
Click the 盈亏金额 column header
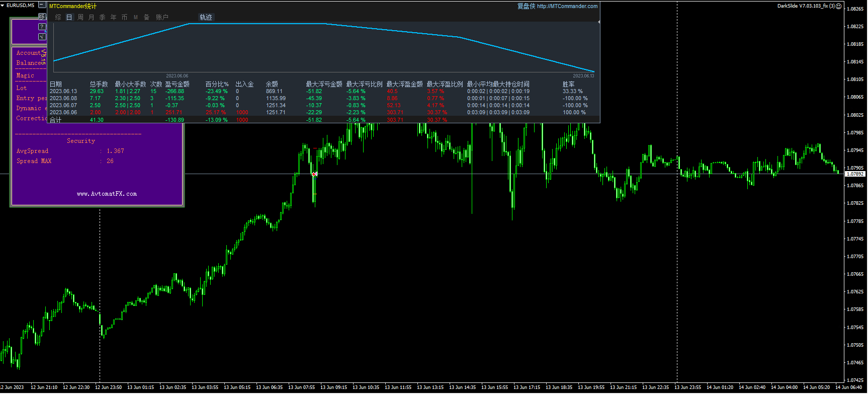coord(177,84)
